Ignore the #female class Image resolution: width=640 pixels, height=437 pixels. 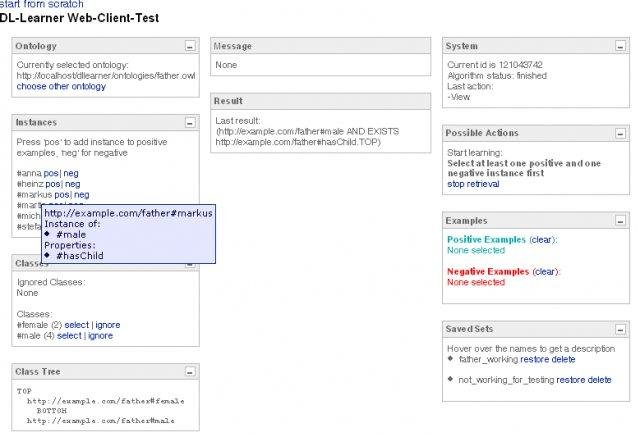pyautogui.click(x=108, y=325)
